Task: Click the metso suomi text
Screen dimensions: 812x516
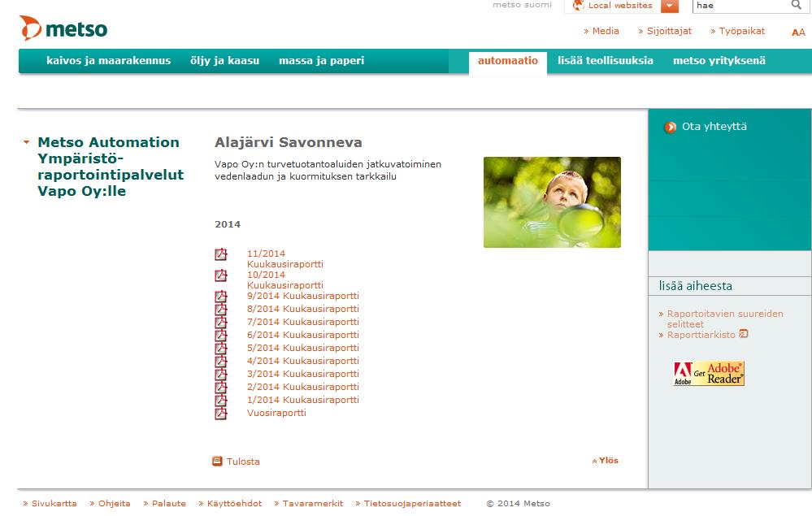Action: pos(522,5)
